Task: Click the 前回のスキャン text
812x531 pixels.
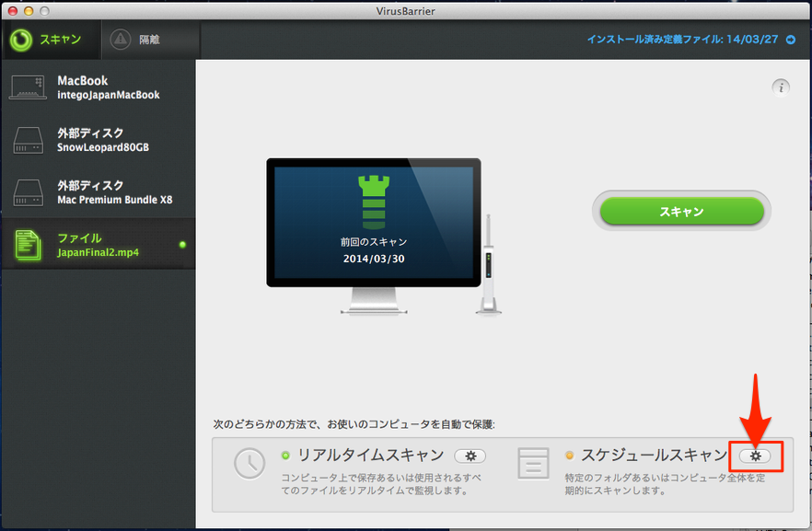Action: click(374, 242)
